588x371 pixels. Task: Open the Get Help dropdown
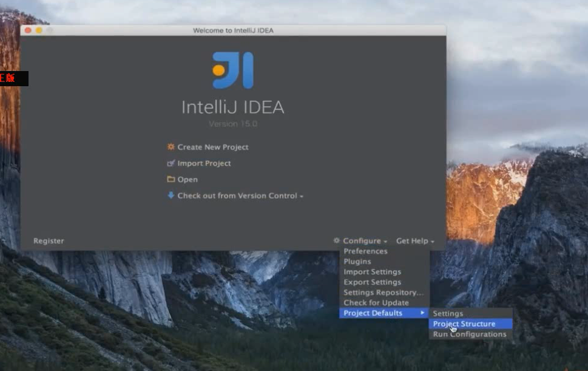[x=415, y=241]
